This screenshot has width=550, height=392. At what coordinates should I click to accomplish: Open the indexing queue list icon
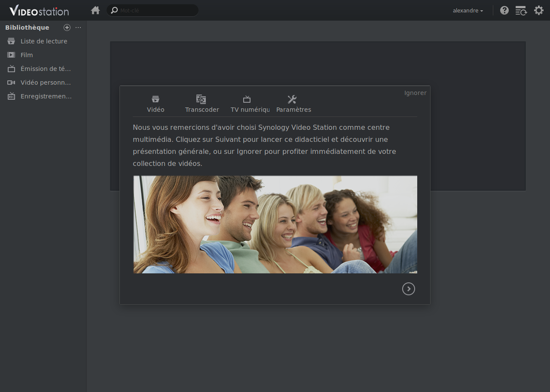coord(521,10)
